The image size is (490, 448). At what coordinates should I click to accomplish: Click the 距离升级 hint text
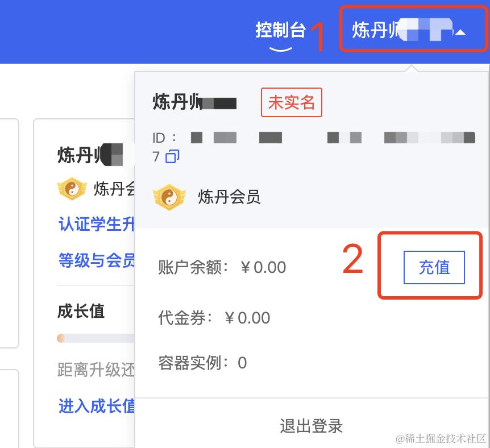click(x=96, y=370)
